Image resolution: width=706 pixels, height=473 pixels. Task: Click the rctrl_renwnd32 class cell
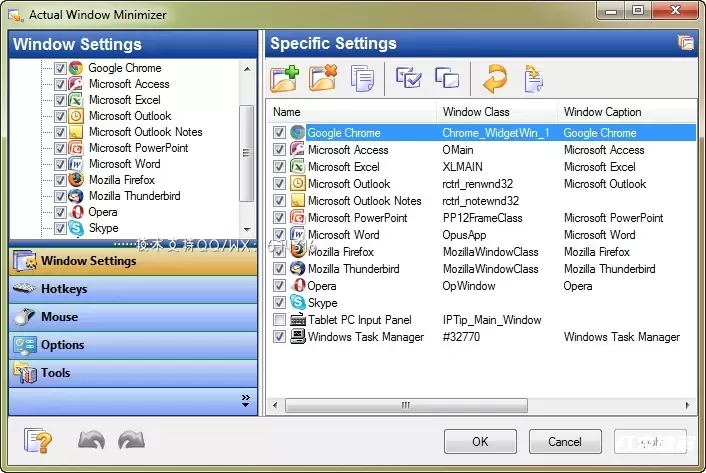pos(477,184)
